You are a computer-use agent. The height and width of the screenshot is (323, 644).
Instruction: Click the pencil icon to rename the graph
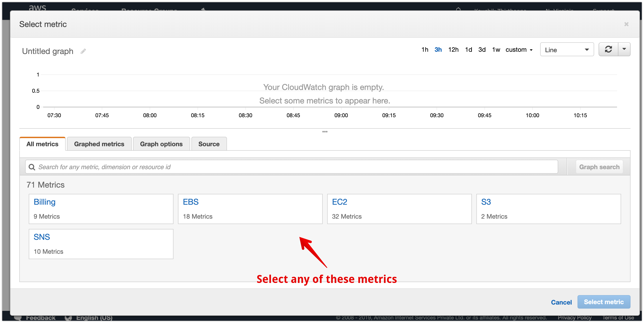(x=83, y=51)
